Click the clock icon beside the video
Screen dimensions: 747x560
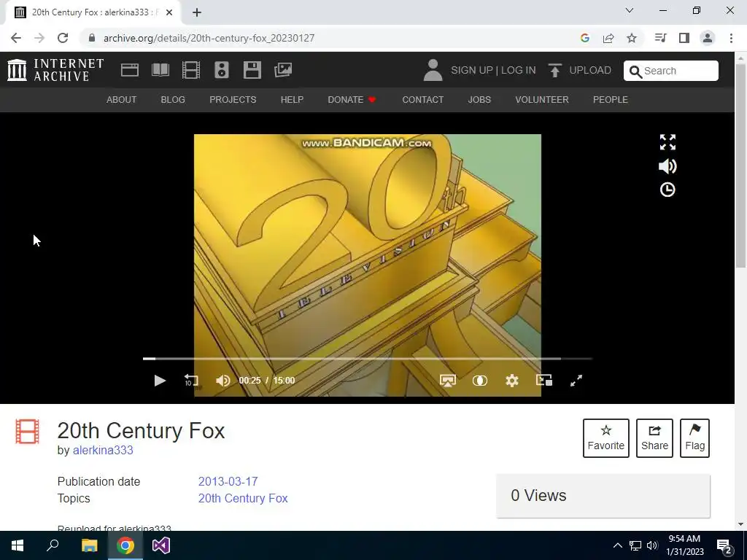(x=667, y=190)
